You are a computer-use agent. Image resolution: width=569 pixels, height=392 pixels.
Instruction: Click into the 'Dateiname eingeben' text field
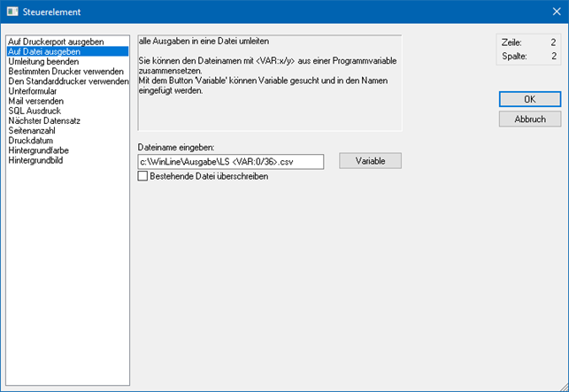tap(230, 161)
